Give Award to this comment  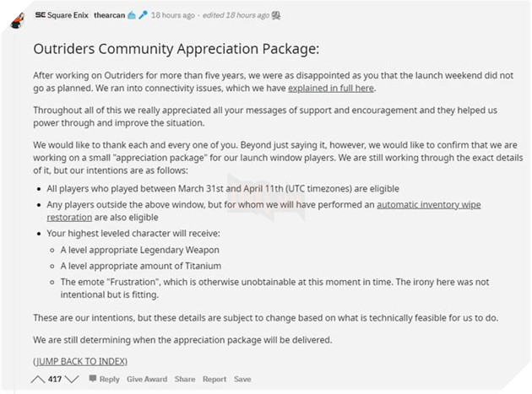[x=147, y=380]
